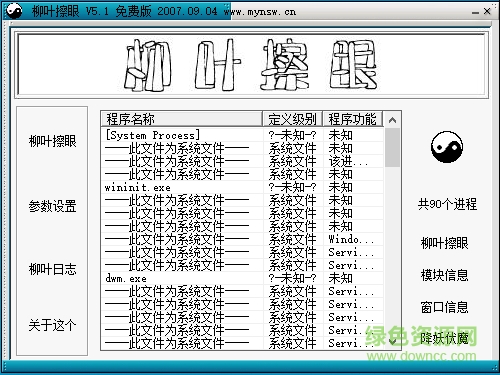Sort by the 定义级别 column header

point(292,119)
